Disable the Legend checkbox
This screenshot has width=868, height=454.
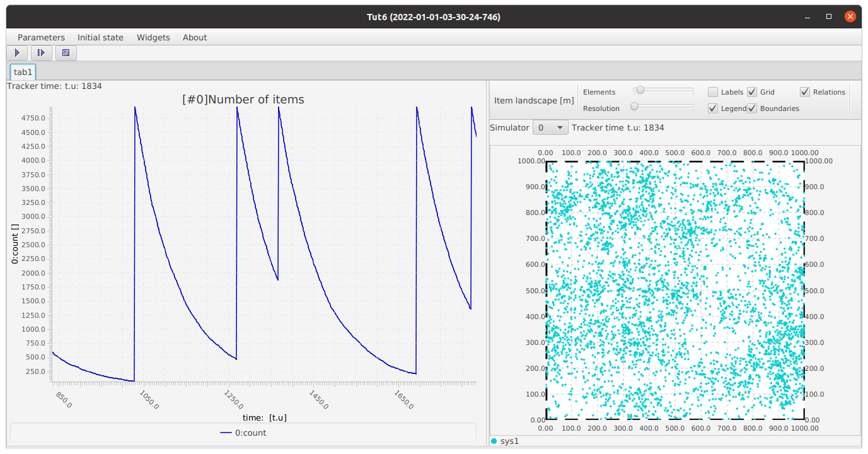[x=713, y=108]
